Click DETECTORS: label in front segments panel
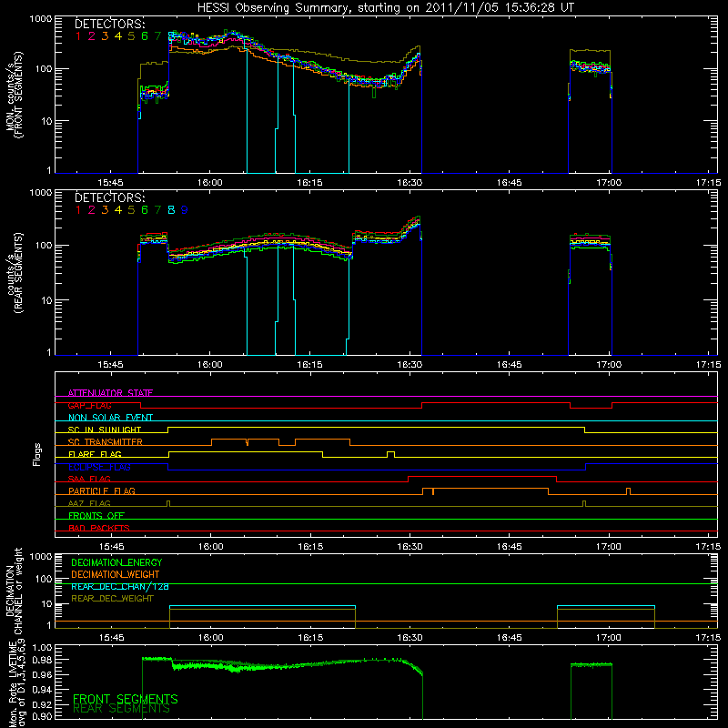This screenshot has width=728, height=728. point(109,25)
